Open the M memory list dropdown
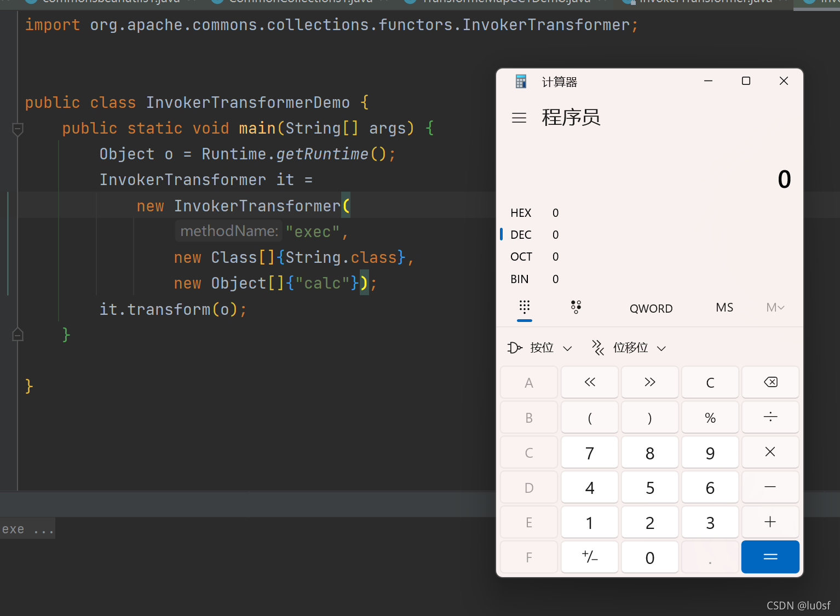 tap(775, 308)
